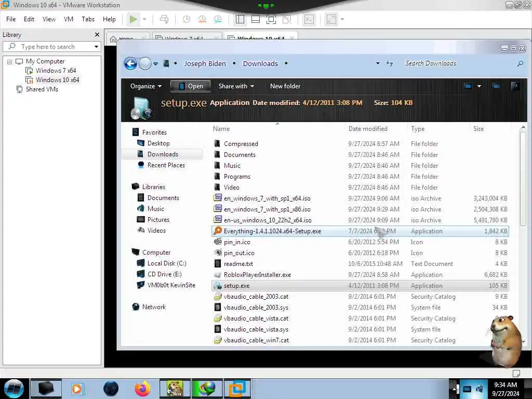This screenshot has width=532, height=399.
Task: Click the Windows Start orb
Action: [14, 389]
